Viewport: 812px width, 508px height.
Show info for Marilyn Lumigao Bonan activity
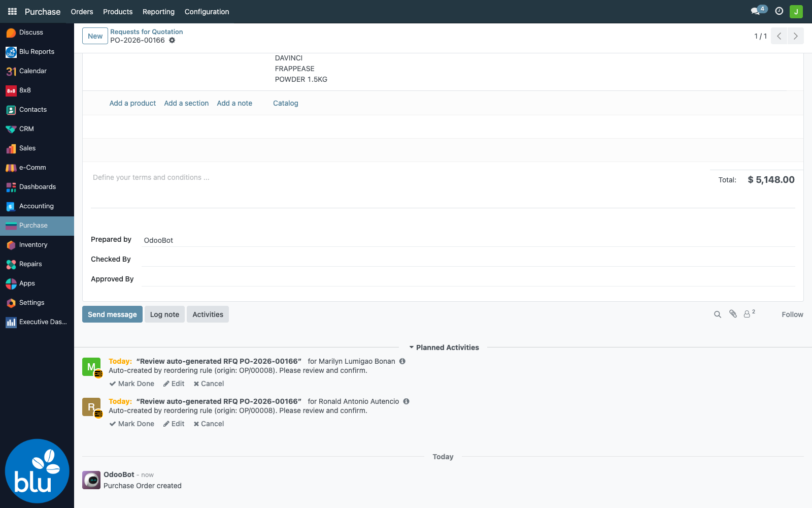(402, 361)
